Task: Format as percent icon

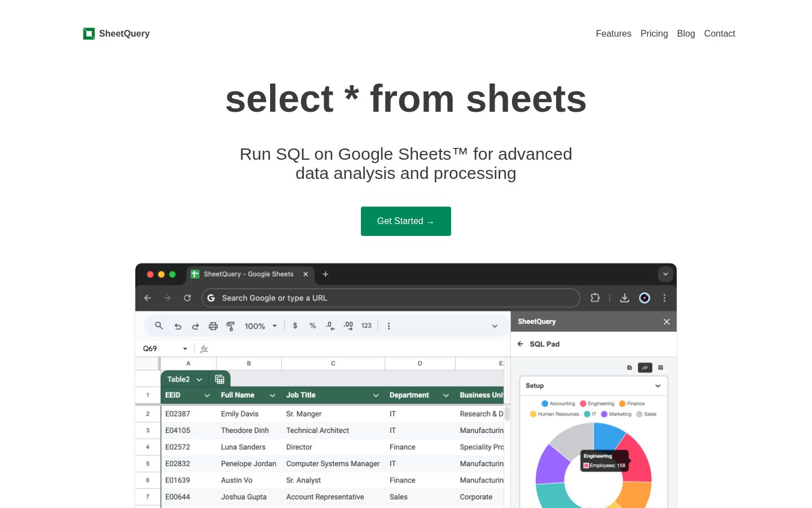Action: [313, 326]
